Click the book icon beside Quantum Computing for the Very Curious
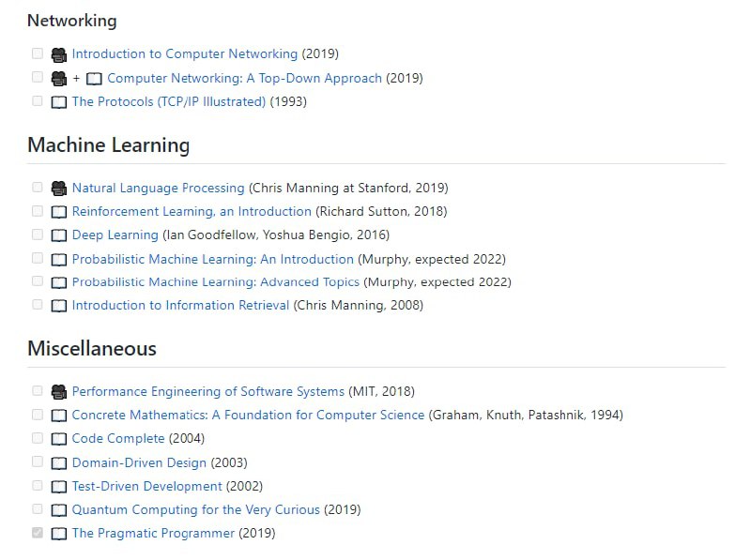751x560 pixels. coord(58,508)
